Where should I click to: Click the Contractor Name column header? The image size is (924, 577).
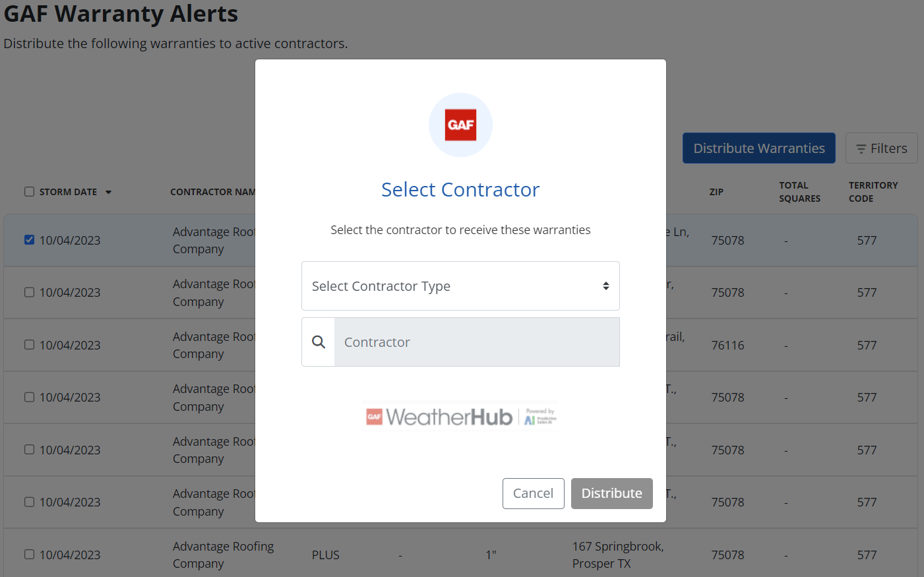click(212, 192)
